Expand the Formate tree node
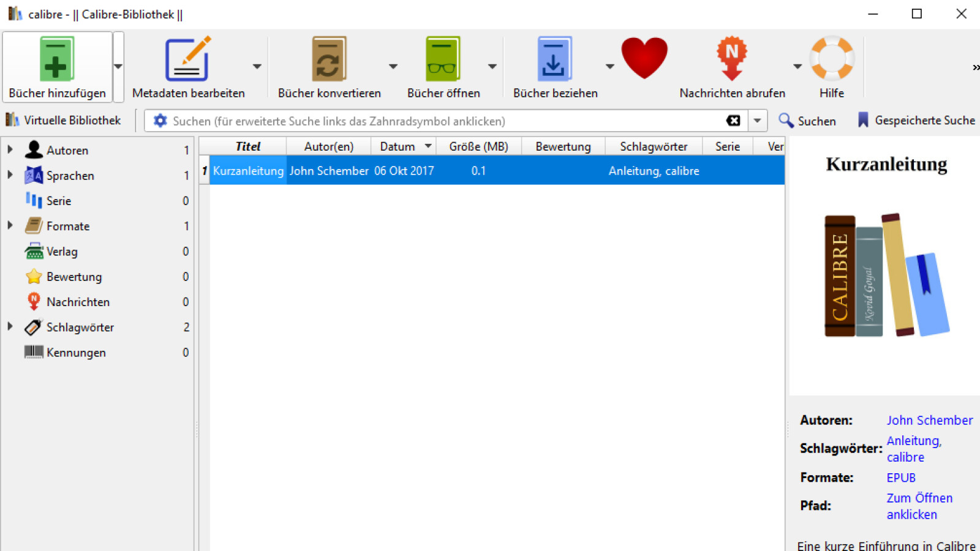 10,225
